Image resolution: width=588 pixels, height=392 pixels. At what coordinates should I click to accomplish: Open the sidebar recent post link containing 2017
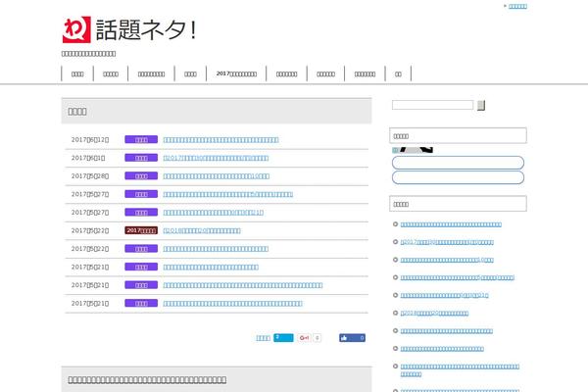click(447, 242)
